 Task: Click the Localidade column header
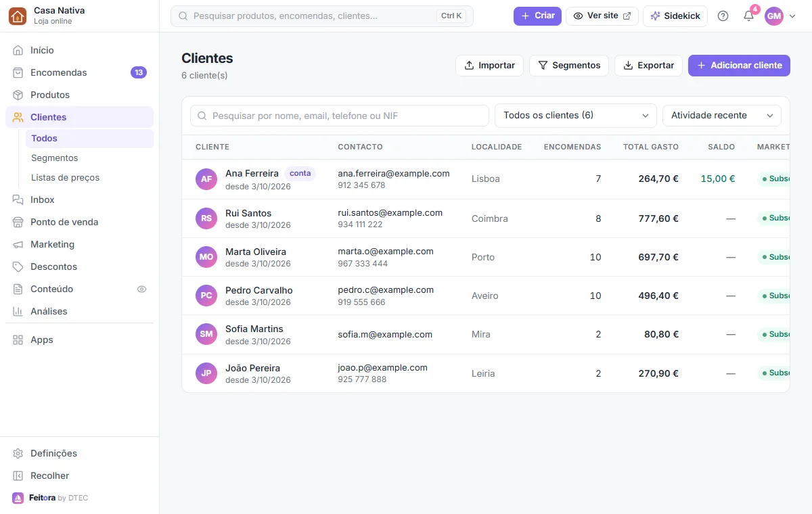[497, 147]
